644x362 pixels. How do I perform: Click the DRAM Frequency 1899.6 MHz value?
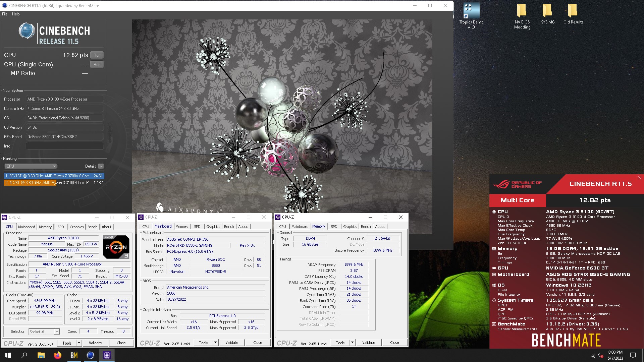tap(354, 264)
